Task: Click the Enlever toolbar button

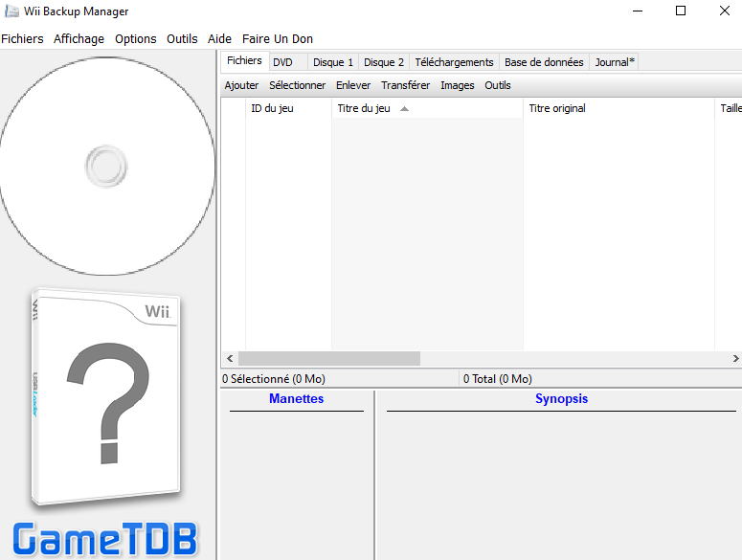Action: point(353,85)
